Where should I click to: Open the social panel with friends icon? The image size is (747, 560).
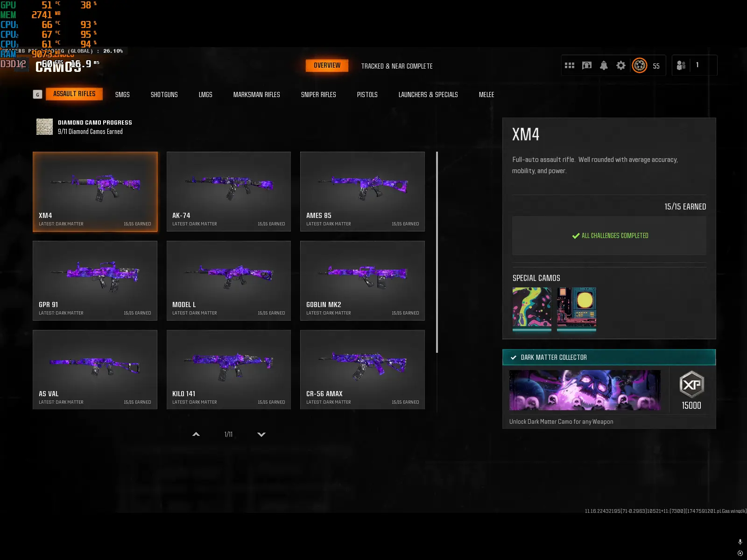682,65
